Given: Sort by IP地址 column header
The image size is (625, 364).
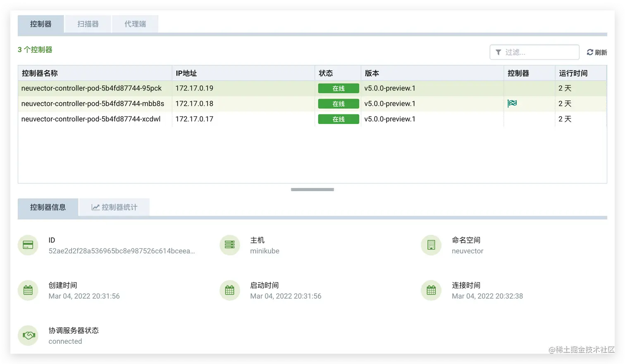Looking at the screenshot, I should (243, 73).
